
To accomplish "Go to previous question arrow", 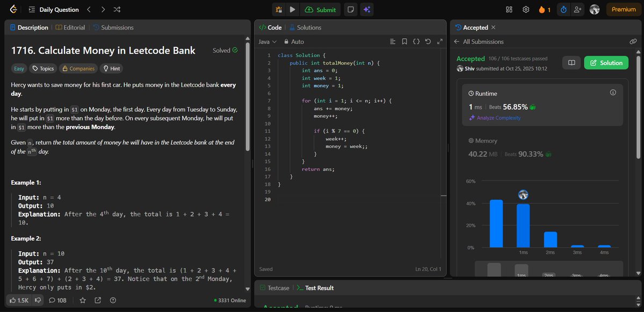I will pos(89,10).
